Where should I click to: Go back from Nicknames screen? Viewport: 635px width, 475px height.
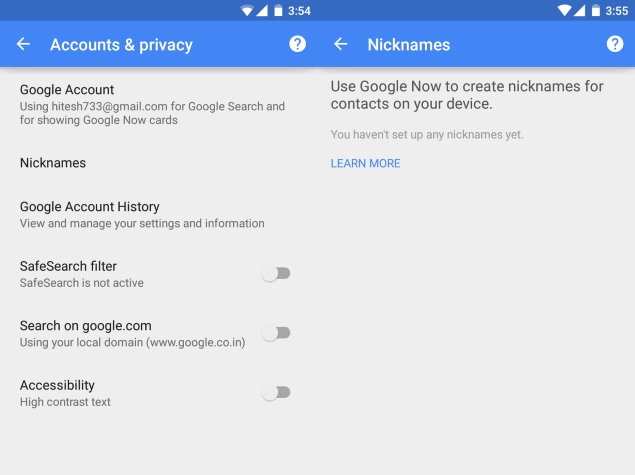(341, 44)
